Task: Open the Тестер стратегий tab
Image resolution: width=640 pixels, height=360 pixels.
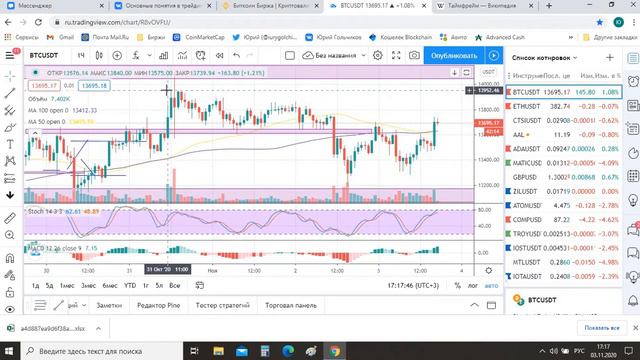Action: pos(222,305)
